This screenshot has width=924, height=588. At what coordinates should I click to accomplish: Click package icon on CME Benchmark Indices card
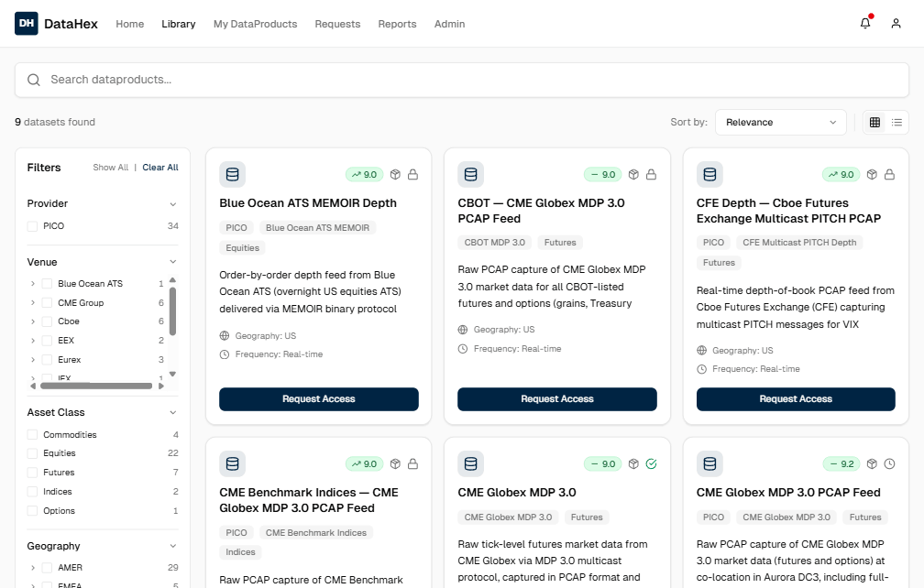coord(395,463)
